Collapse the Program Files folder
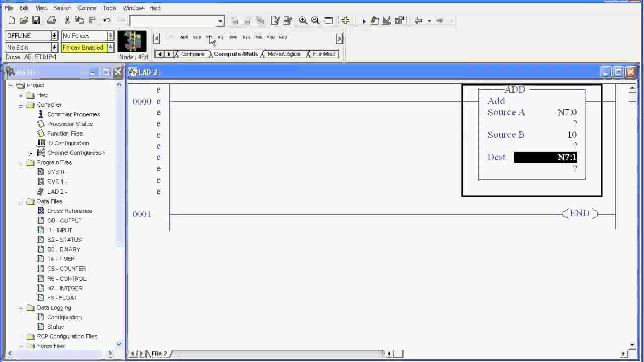This screenshot has height=362, width=644. 21,163
